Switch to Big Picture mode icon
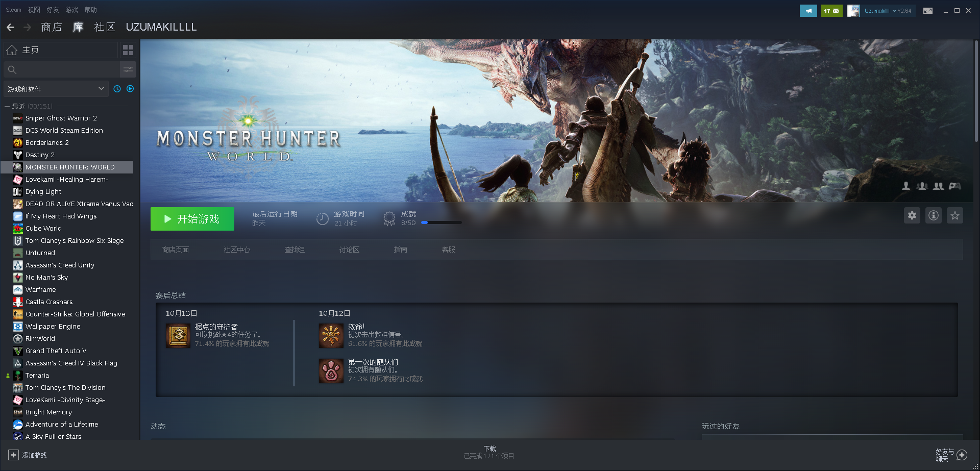 [928, 11]
